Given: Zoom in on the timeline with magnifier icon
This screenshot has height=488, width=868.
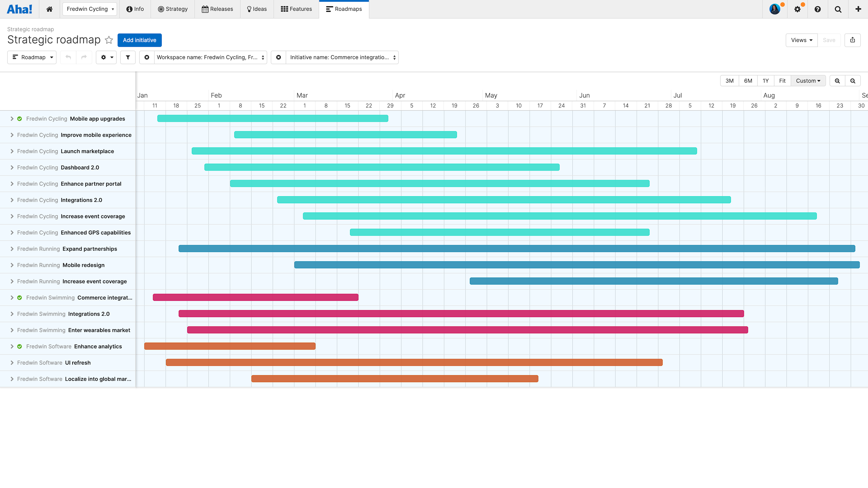Looking at the screenshot, I should [x=837, y=81].
